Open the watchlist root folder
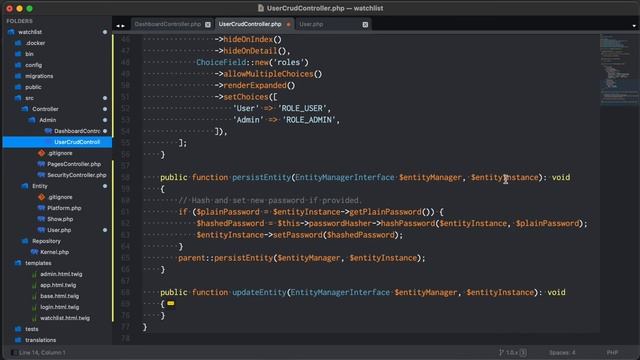This screenshot has width=640, height=360. [29, 32]
